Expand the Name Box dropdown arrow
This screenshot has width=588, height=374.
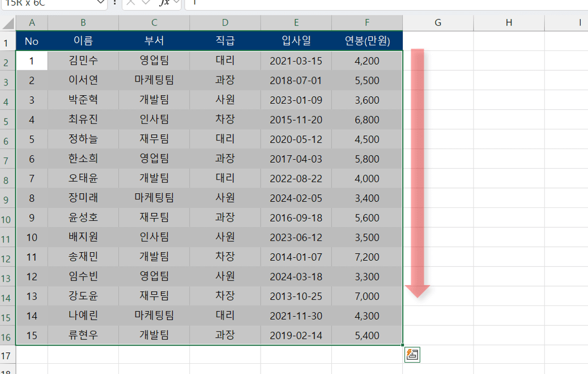[x=101, y=3]
